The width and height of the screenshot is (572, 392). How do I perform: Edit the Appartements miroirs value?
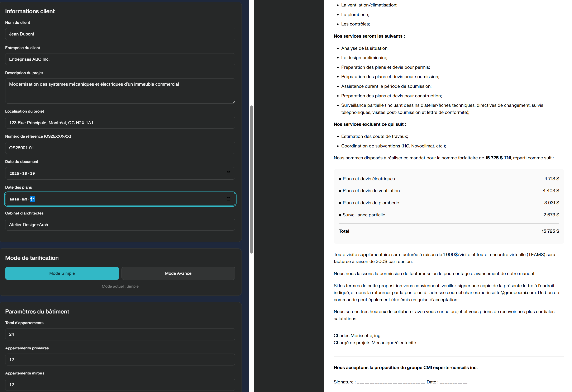pyautogui.click(x=120, y=385)
